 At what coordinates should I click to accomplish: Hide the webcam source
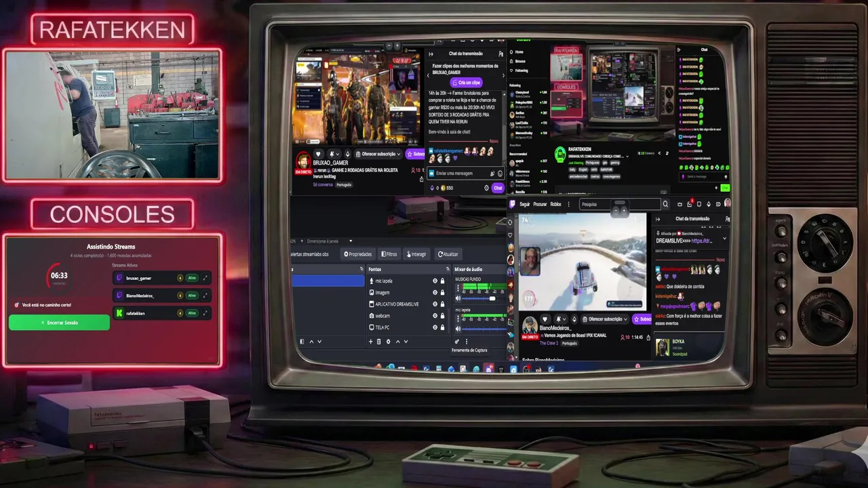pyautogui.click(x=435, y=316)
